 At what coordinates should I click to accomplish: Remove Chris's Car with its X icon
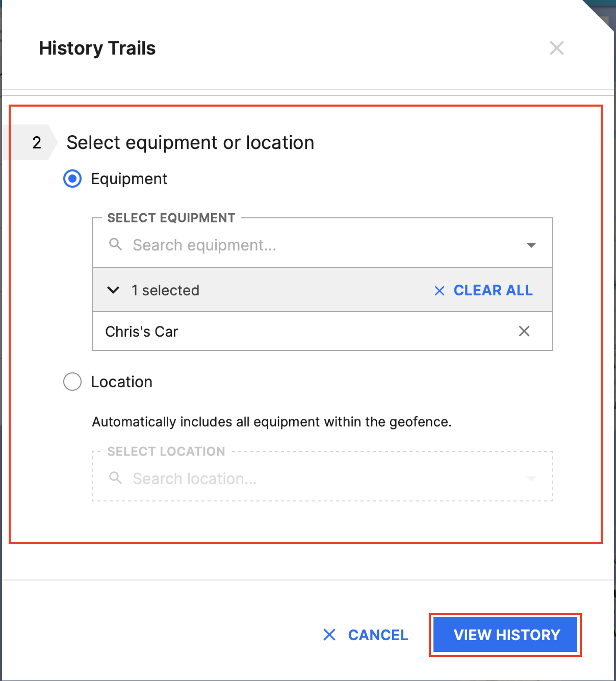point(524,332)
